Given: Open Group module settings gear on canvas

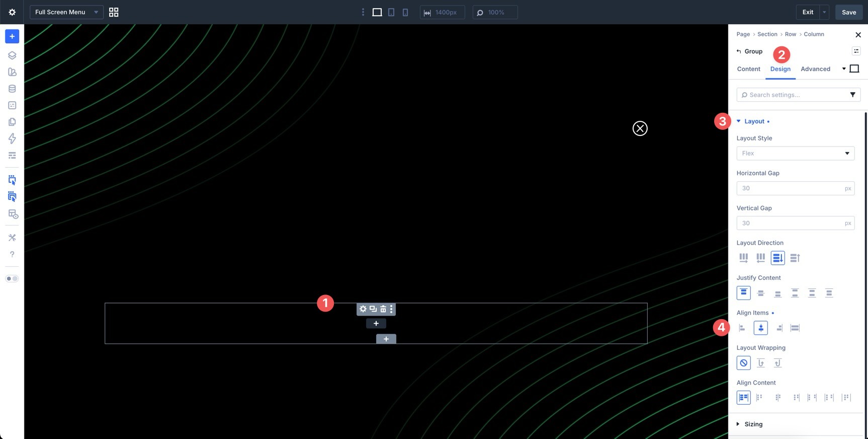Looking at the screenshot, I should pos(363,309).
